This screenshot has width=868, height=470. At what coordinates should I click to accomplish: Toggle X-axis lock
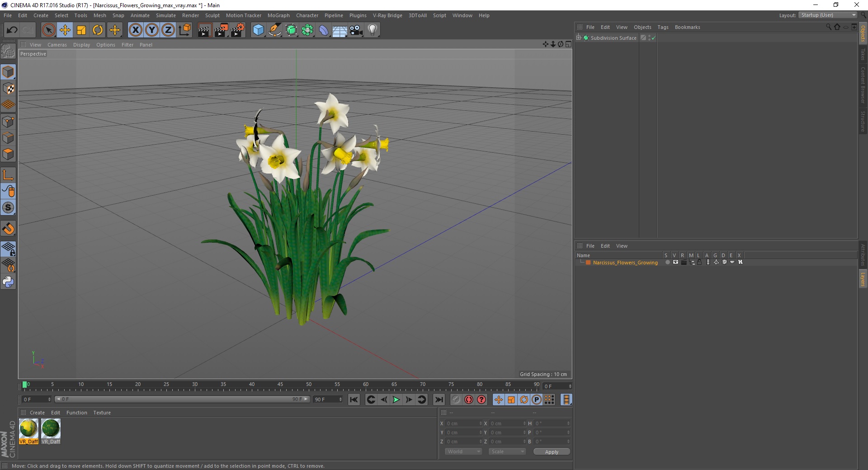135,30
